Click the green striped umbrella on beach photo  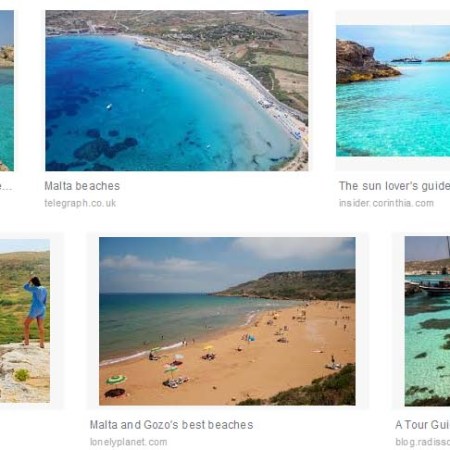(116, 380)
